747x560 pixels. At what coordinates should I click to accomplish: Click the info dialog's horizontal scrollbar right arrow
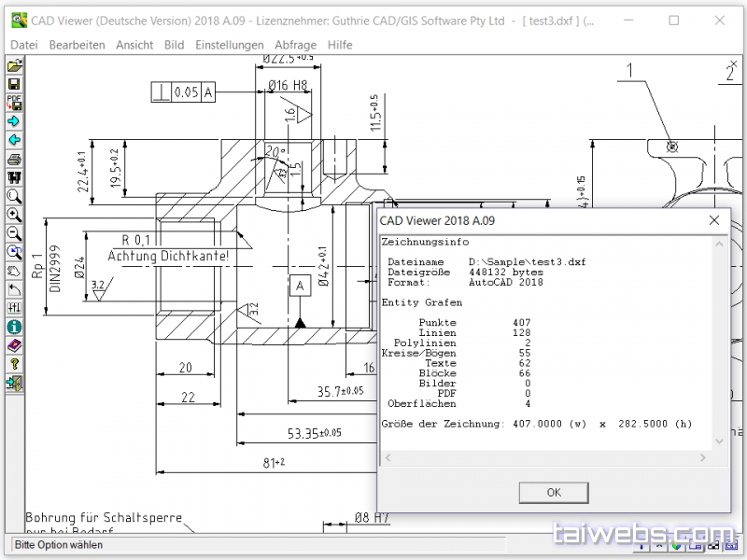[x=705, y=457]
